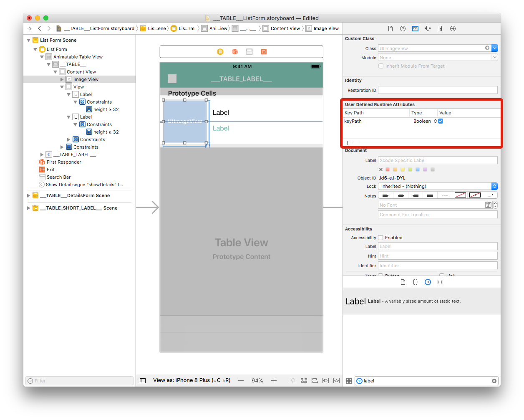Open Add New Constraints menu
The width and height of the screenshot is (524, 420).
point(325,381)
